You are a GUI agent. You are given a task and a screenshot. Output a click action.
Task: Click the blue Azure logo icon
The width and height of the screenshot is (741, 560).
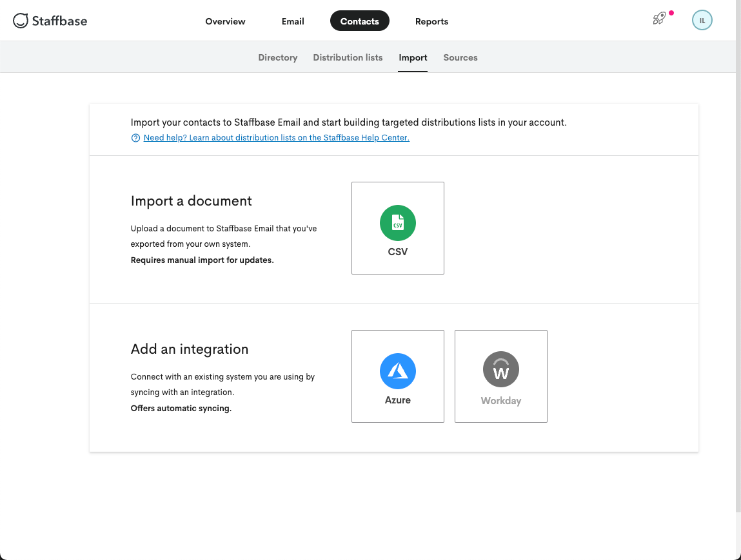[397, 371]
